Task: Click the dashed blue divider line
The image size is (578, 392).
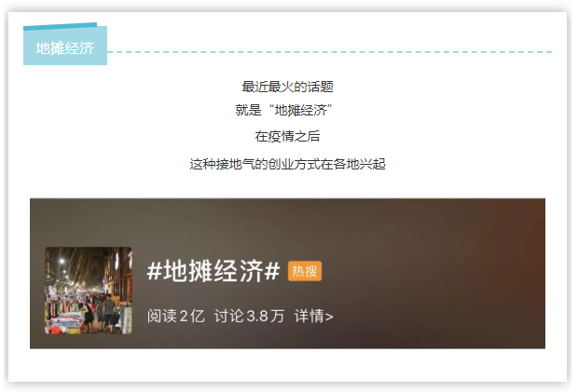Action: (x=329, y=52)
